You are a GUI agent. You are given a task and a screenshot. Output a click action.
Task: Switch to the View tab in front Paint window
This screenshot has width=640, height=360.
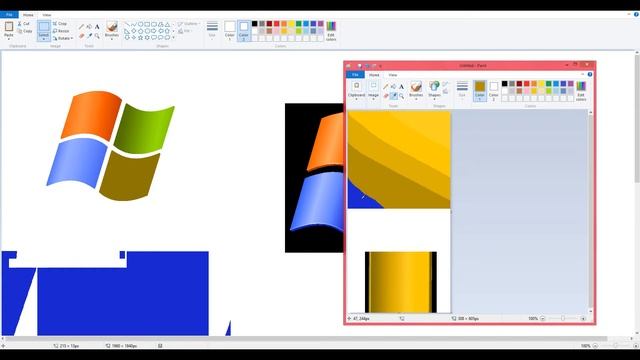(x=393, y=75)
